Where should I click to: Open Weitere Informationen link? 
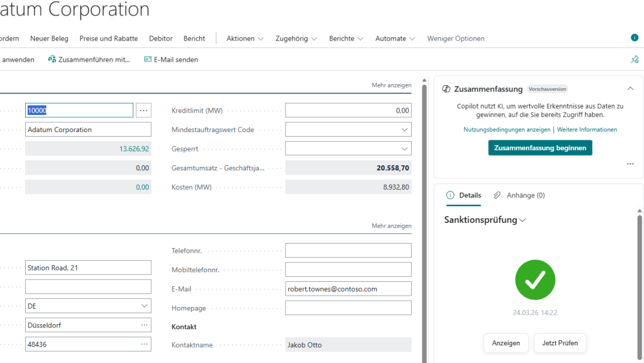(x=587, y=130)
